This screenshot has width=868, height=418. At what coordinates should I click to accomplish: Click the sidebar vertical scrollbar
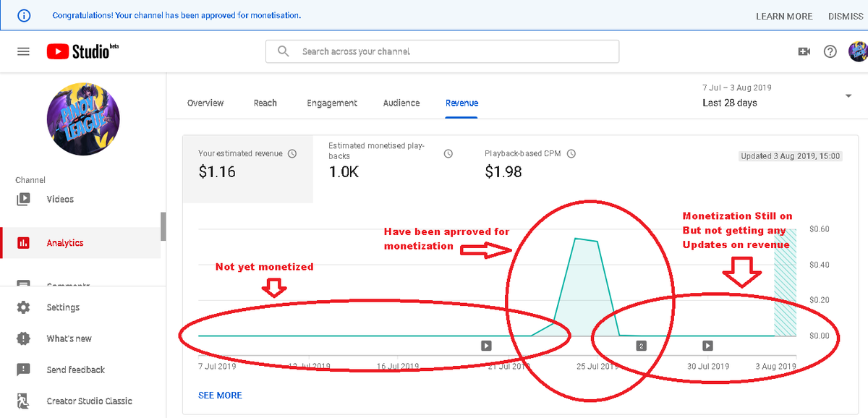tap(163, 226)
